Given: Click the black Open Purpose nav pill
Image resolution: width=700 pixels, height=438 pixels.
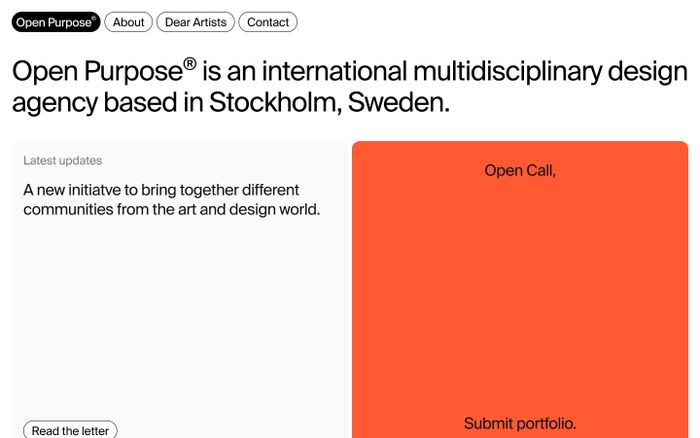Looking at the screenshot, I should click(55, 22).
